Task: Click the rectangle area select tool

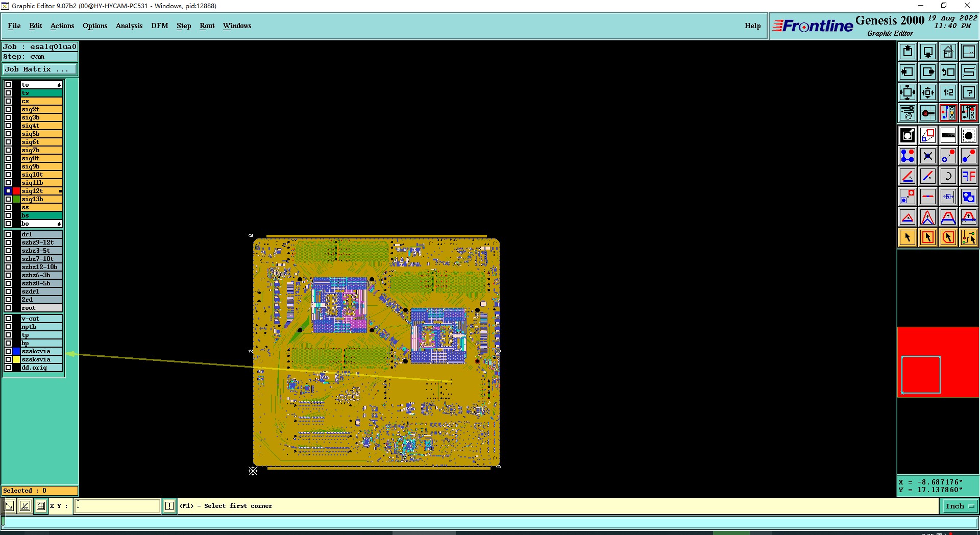Action: pos(928,237)
